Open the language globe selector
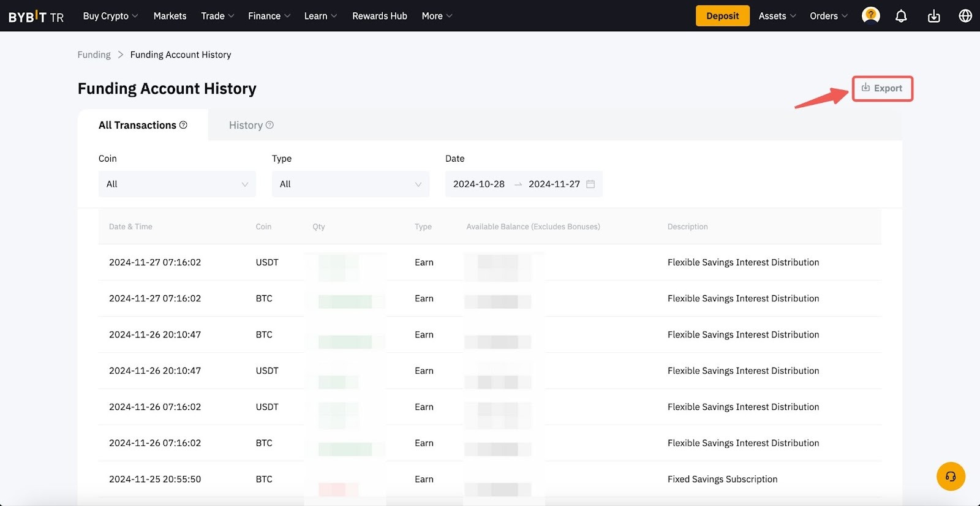980x506 pixels. (x=965, y=16)
